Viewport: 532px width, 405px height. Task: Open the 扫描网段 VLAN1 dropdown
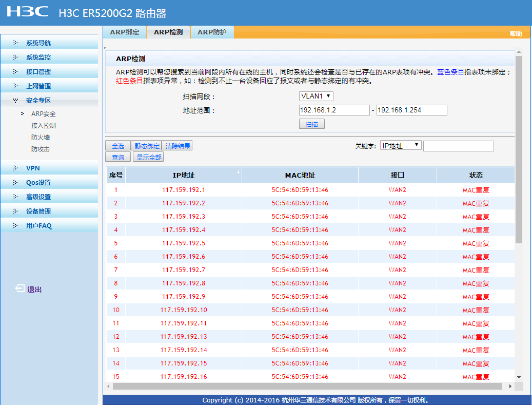(x=316, y=96)
